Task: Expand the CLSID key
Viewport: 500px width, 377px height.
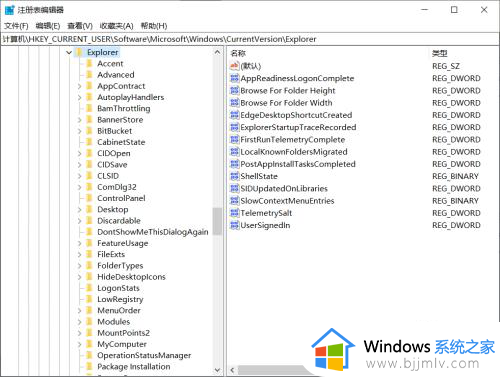Action: pyautogui.click(x=79, y=176)
